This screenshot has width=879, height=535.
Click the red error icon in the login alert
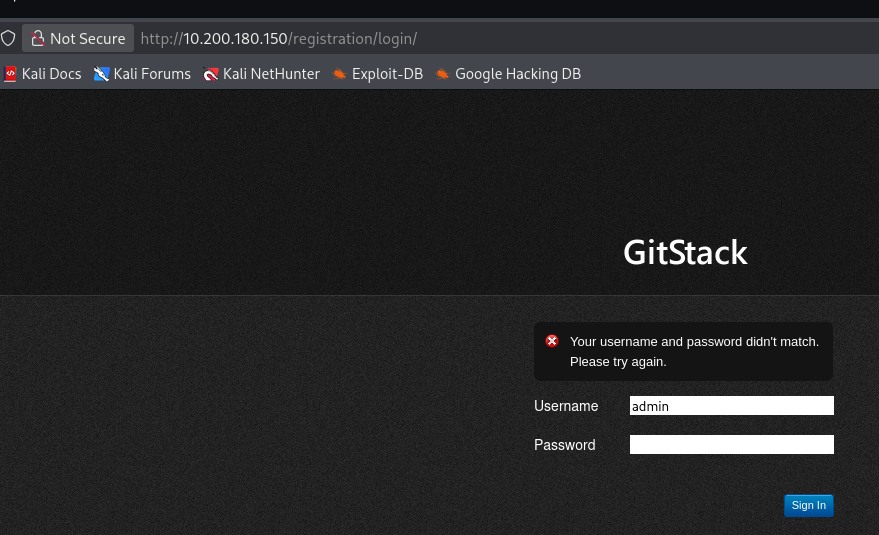(552, 341)
